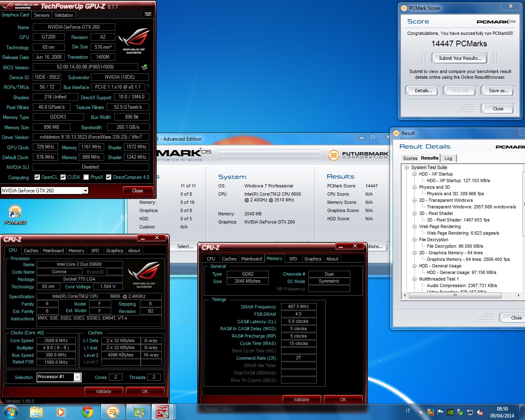
Task: Click the Submit Your Results button
Action: click(460, 58)
